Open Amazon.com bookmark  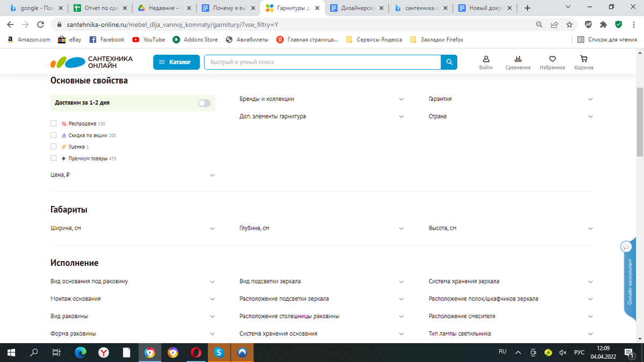click(29, 40)
